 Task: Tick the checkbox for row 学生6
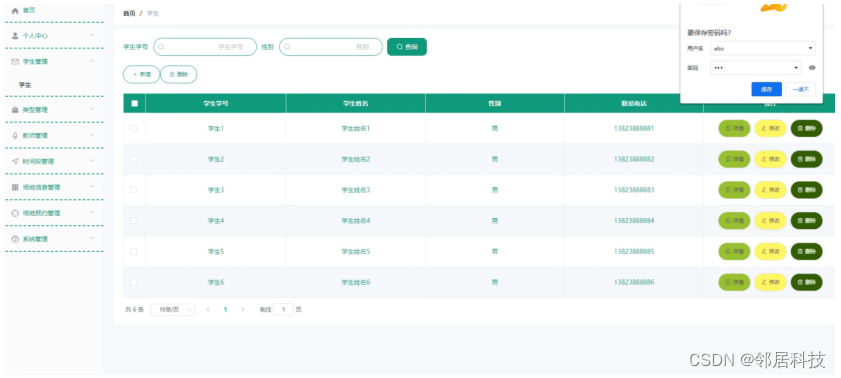[x=134, y=282]
